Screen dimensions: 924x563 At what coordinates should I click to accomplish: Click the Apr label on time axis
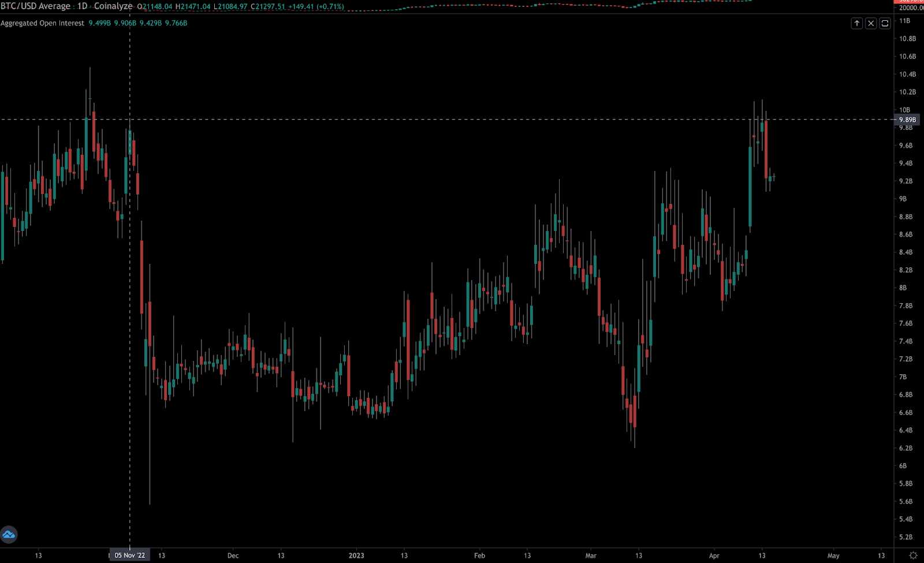point(714,555)
